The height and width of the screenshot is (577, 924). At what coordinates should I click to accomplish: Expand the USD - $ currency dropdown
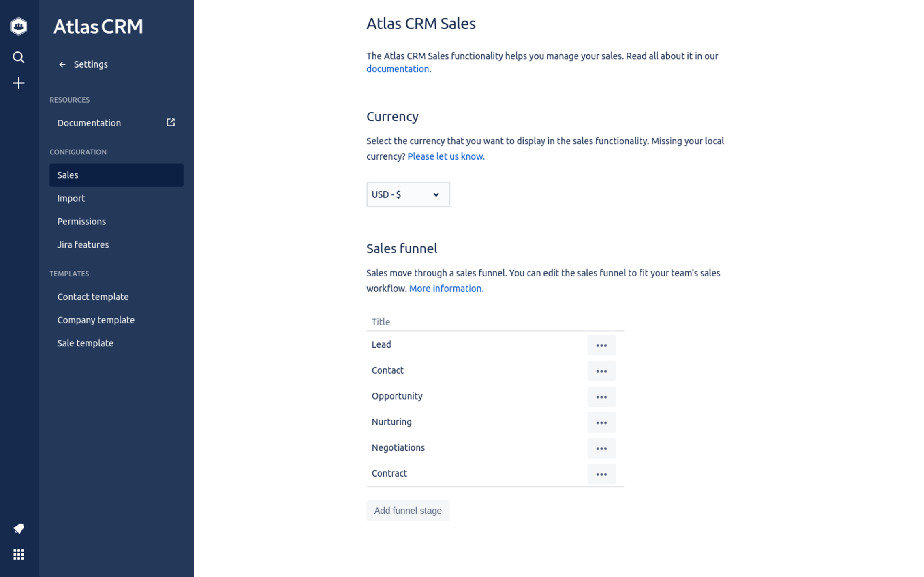(408, 194)
